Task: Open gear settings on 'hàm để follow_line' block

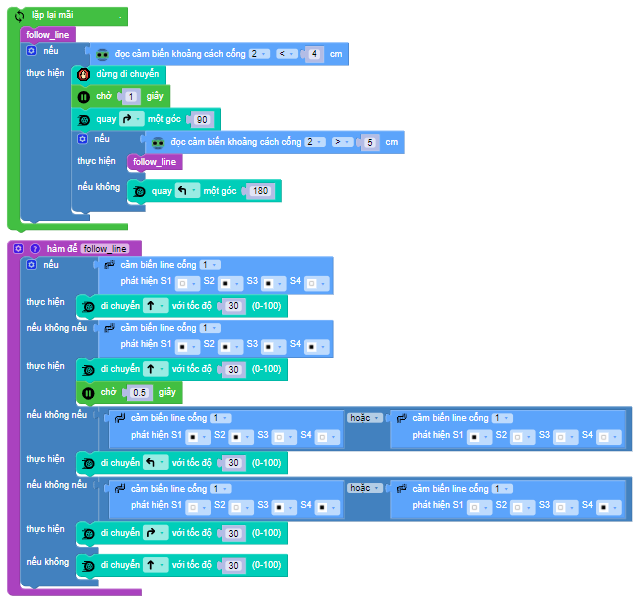Action: pyautogui.click(x=18, y=248)
